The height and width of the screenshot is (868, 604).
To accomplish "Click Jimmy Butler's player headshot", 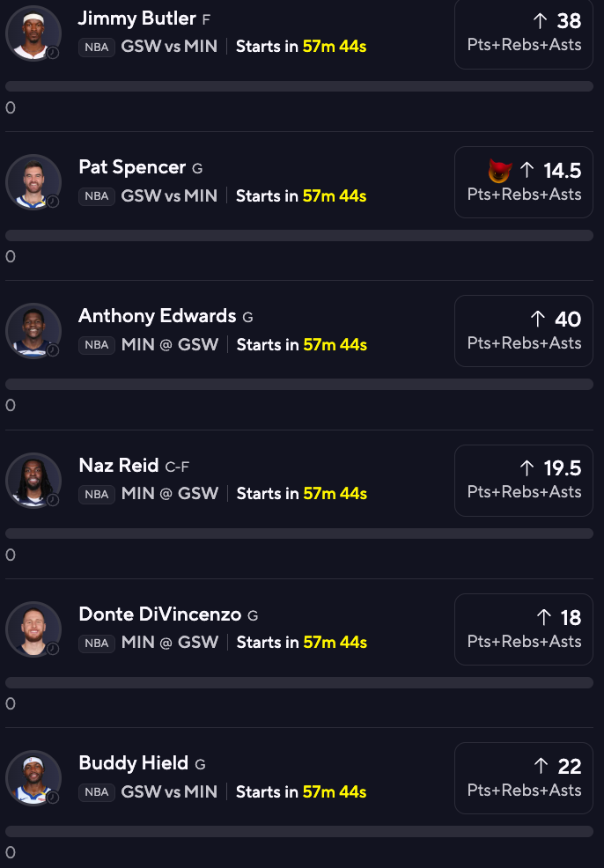I will coord(33,33).
